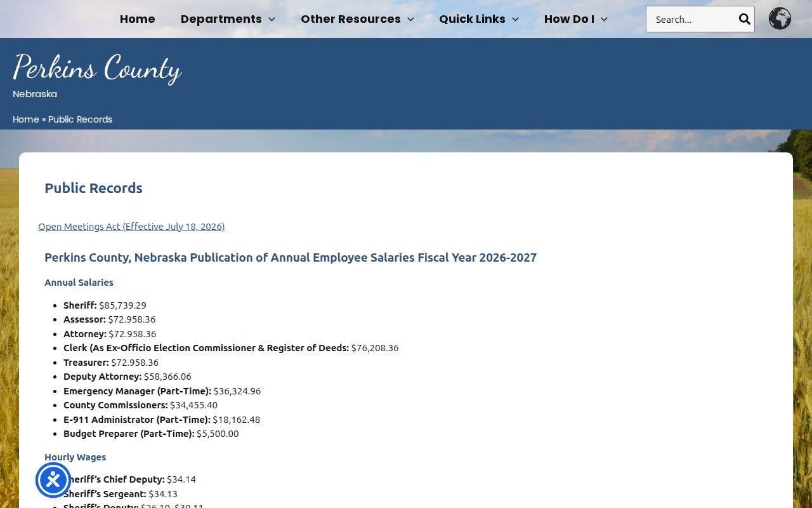Click the Assessor salary entry
812x508 pixels.
(109, 319)
